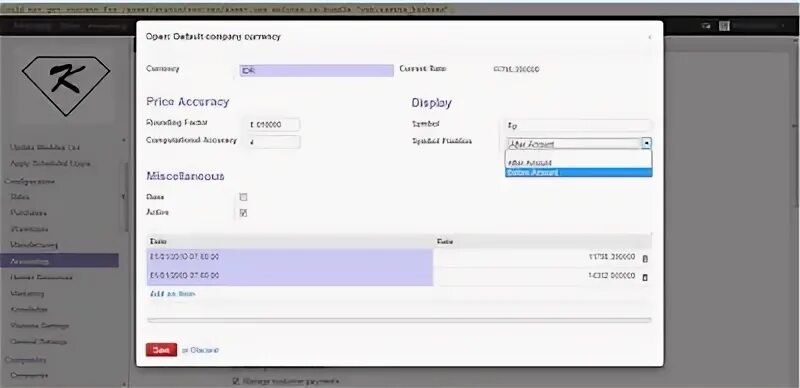
Task: Open Knowledge in the sidebar menu
Action: click(x=29, y=309)
